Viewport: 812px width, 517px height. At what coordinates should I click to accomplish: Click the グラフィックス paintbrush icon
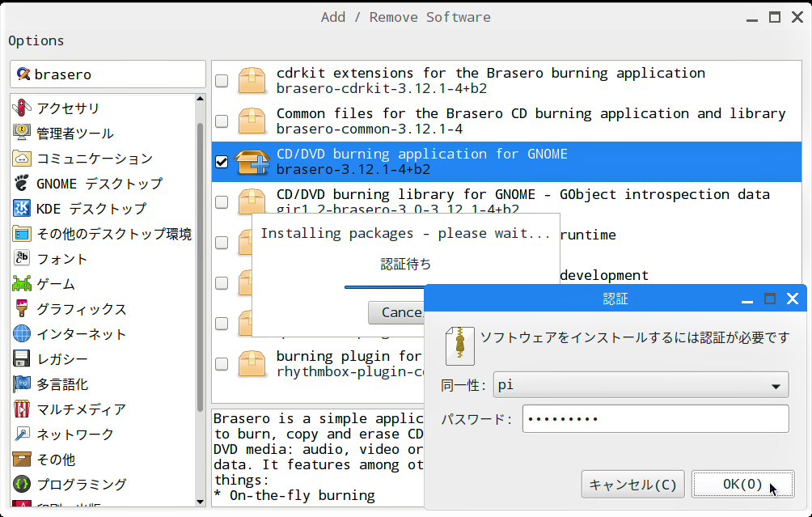(x=22, y=309)
